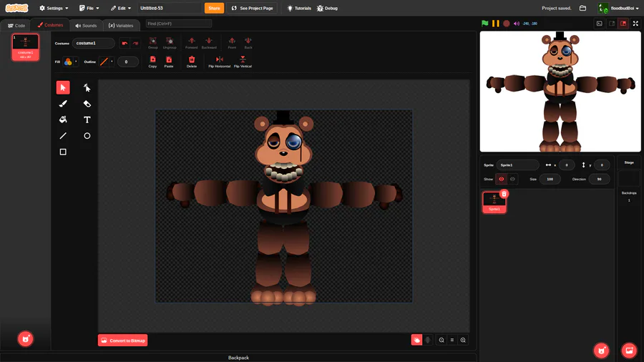This screenshot has width=644, height=362.
Task: Send selection to Back
Action: click(248, 43)
